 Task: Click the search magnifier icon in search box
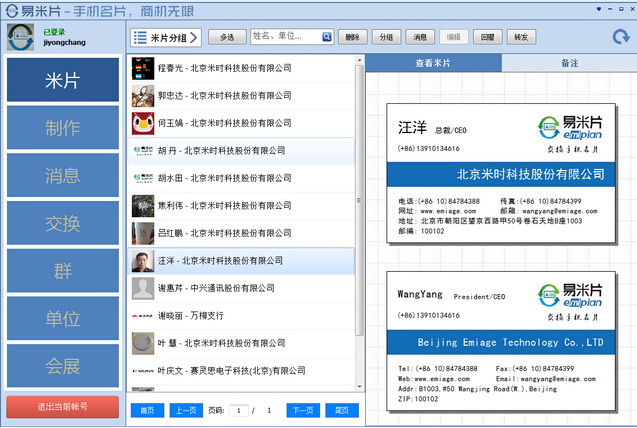[x=327, y=37]
